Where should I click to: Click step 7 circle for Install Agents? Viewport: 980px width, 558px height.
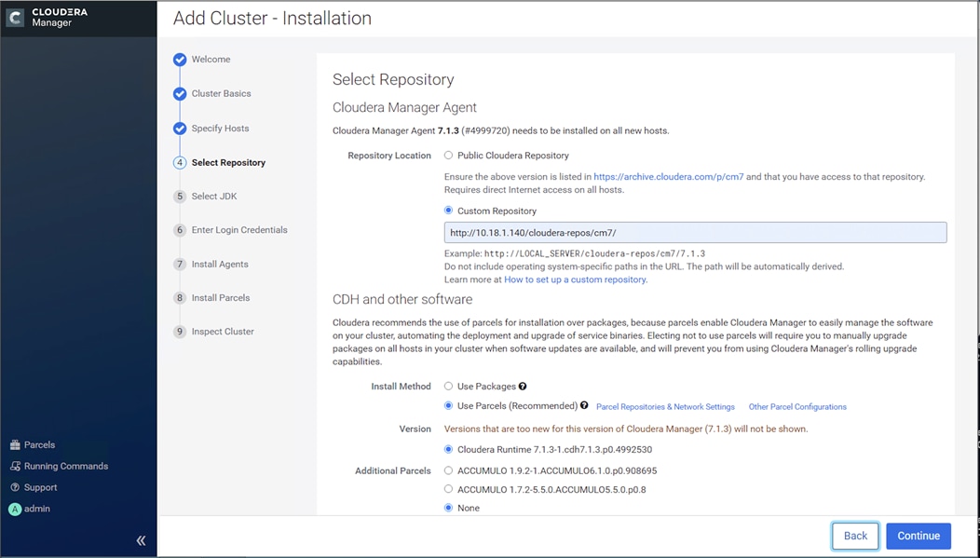[180, 264]
